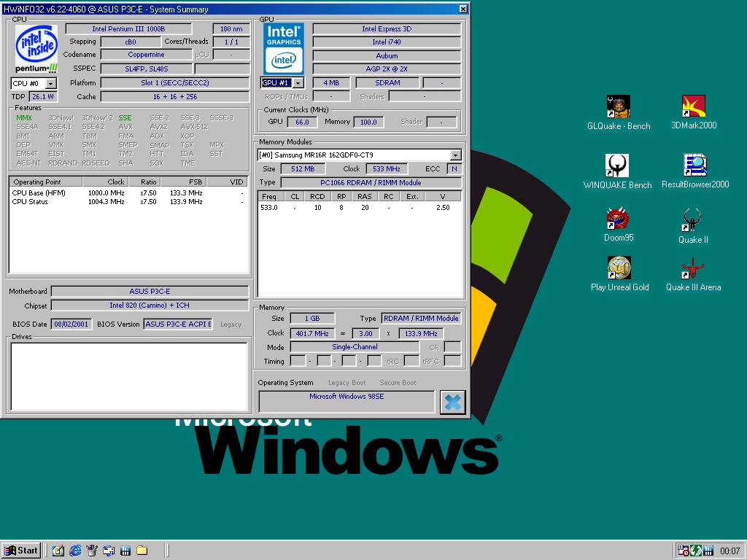Click the RCD column header

coord(317,196)
